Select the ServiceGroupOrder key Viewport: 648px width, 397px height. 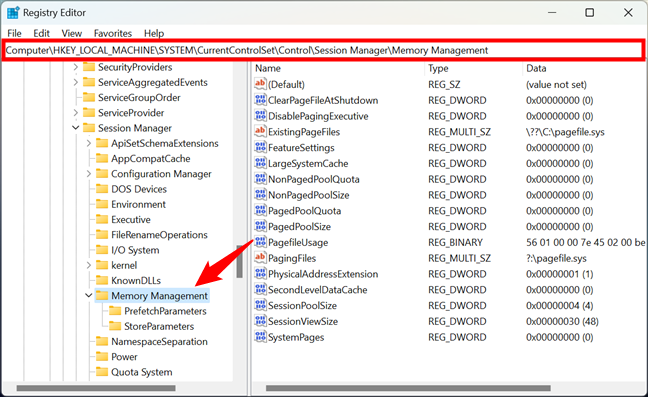tap(139, 97)
